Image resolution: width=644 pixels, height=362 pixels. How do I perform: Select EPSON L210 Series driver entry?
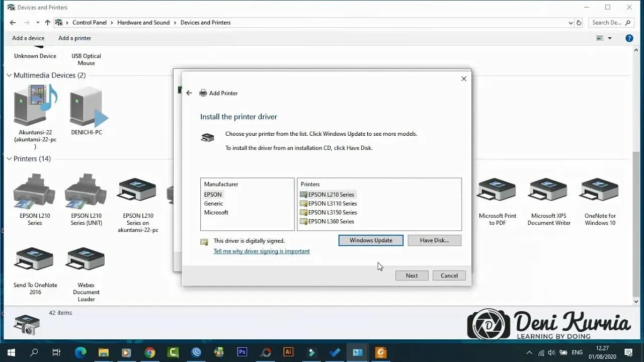328,195
